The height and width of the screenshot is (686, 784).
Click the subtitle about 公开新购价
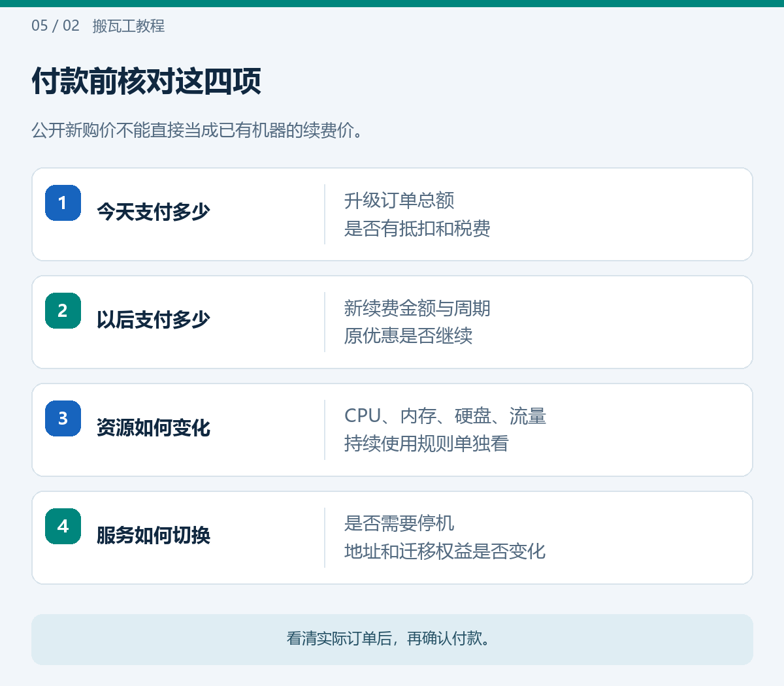pyautogui.click(x=197, y=131)
